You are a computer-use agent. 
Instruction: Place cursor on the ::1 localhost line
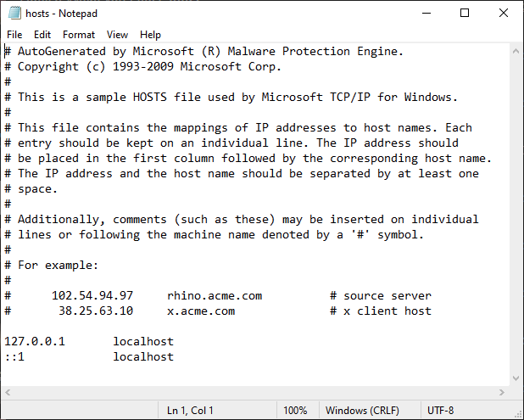(89, 357)
